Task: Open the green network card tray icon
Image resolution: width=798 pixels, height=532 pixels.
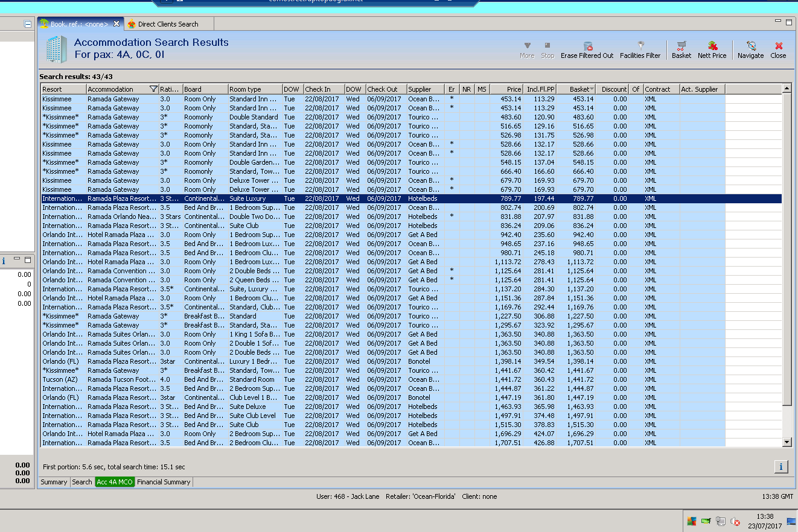Action: pyautogui.click(x=706, y=521)
